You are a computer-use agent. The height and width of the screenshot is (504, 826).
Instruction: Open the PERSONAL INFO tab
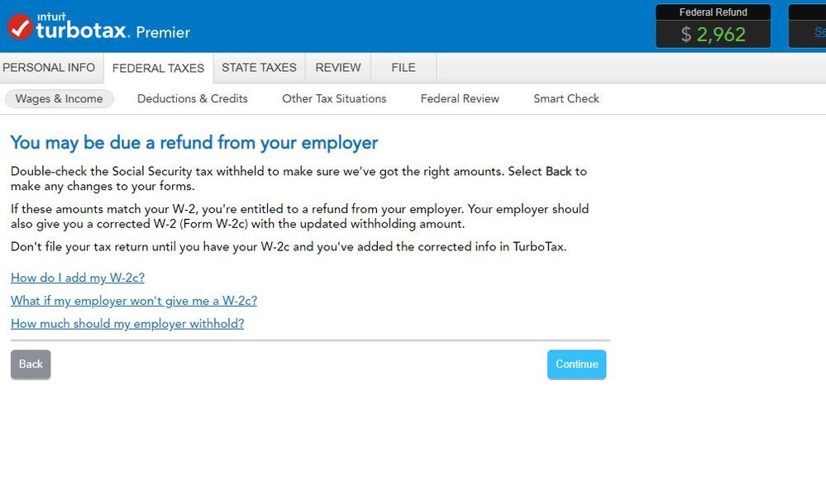49,68
